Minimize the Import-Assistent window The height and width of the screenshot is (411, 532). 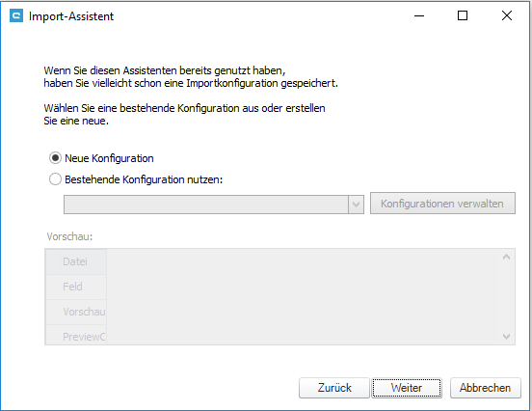(419, 16)
